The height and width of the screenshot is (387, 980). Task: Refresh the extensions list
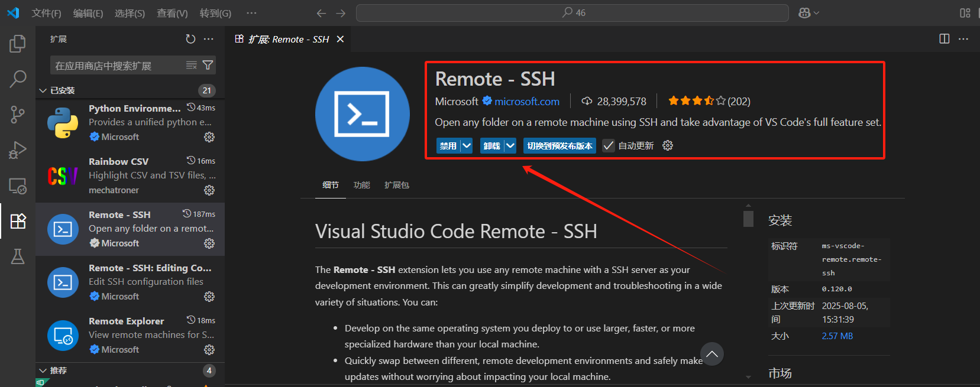[x=190, y=39]
